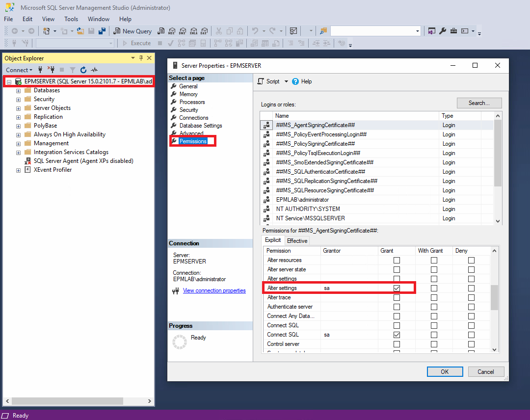This screenshot has height=420, width=530.
Task: Switch to the Effective tab
Action: click(x=297, y=240)
